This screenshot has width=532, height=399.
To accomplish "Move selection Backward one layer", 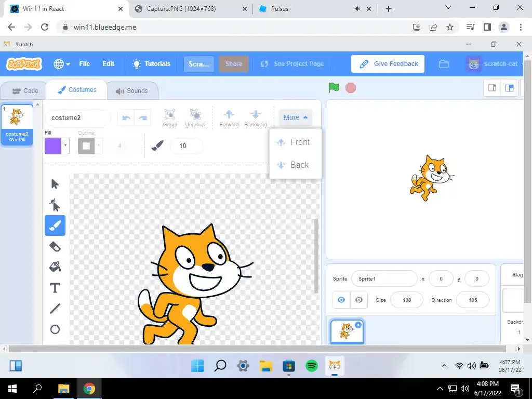I will (256, 118).
